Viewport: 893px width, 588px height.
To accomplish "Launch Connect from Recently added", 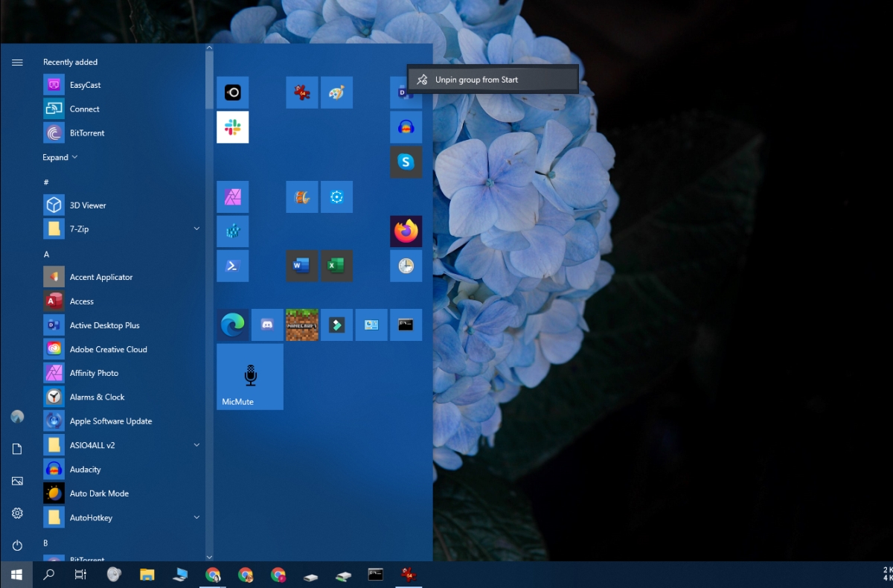I will (x=121, y=109).
